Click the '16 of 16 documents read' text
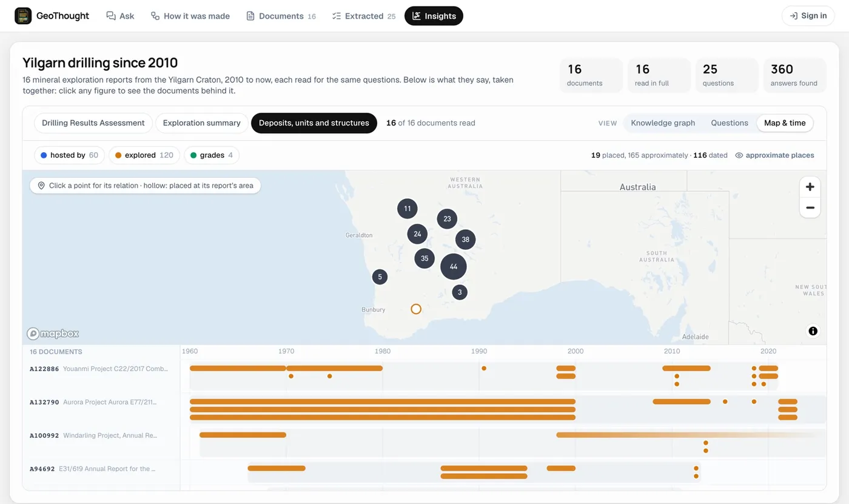 [431, 123]
